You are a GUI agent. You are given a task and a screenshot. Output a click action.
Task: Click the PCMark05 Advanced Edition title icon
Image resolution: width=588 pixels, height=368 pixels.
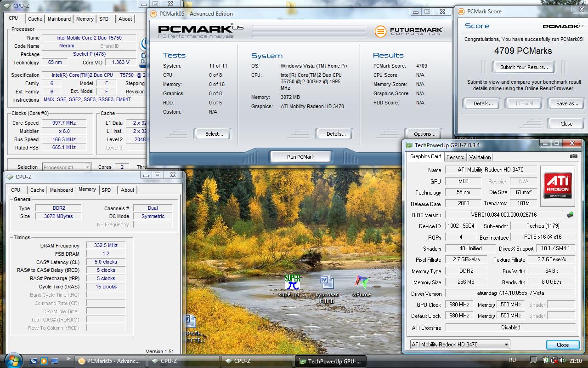153,14
